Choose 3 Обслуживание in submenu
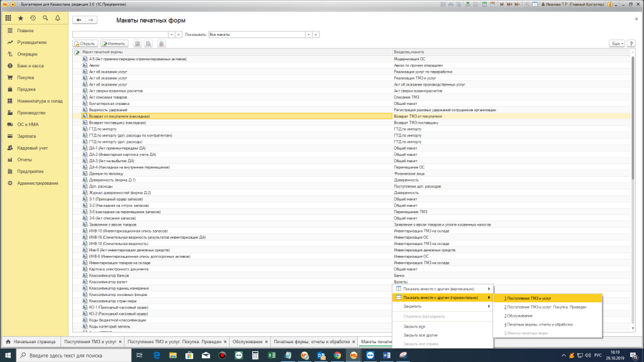 548,315
